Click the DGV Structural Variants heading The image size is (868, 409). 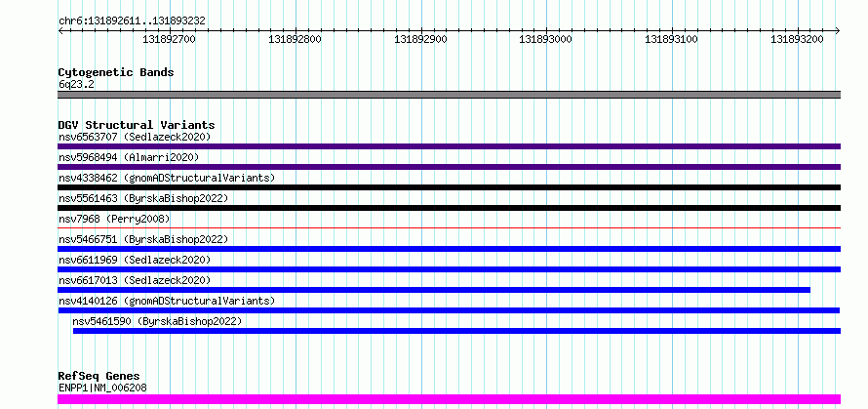pos(137,125)
